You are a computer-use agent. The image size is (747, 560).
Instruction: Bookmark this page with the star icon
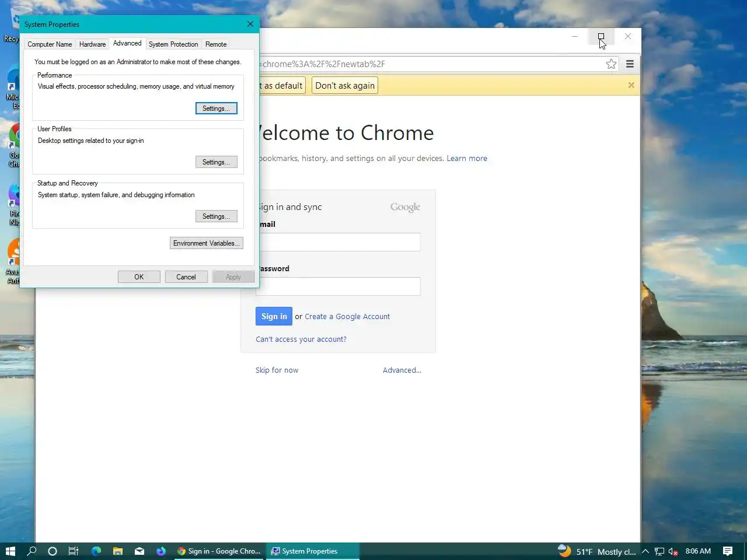(x=611, y=64)
